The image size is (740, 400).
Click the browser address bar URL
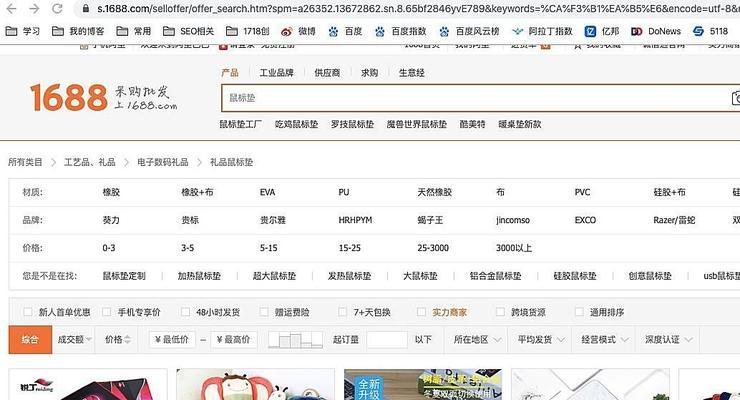(418, 8)
